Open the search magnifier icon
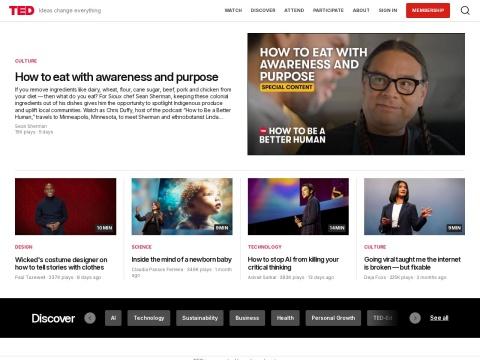This screenshot has width=480, height=360. pyautogui.click(x=465, y=10)
